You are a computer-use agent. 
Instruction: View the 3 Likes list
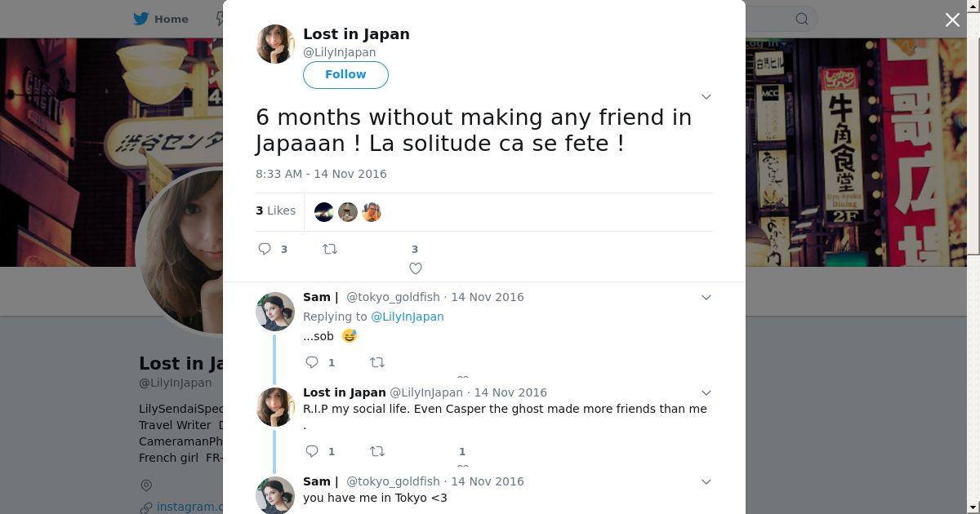(x=276, y=210)
